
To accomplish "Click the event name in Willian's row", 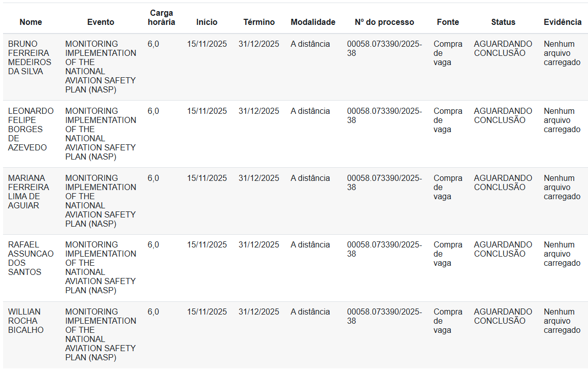I will coord(101,334).
